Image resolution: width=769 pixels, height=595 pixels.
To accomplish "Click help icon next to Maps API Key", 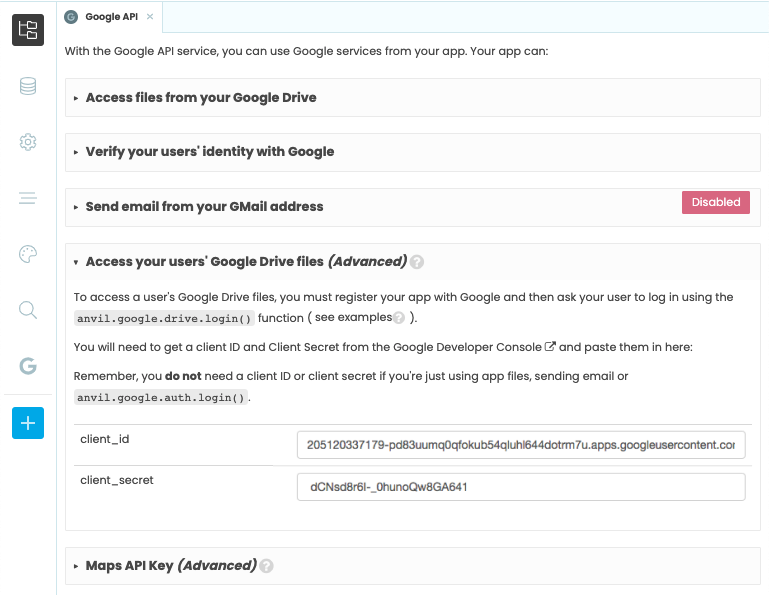I will (266, 566).
